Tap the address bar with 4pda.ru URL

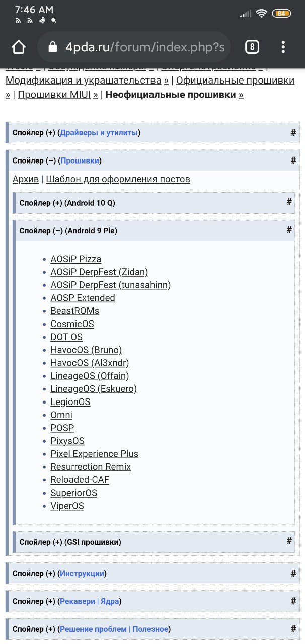click(134, 47)
